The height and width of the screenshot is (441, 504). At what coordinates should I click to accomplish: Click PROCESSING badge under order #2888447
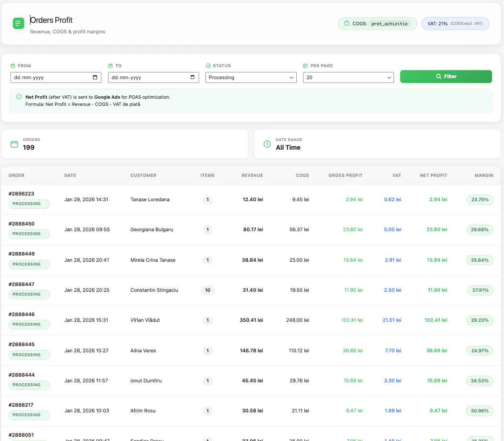coord(29,294)
